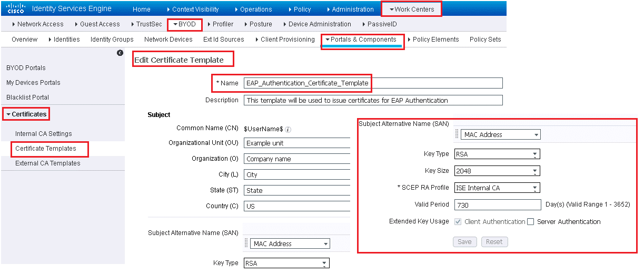Expand Policy menu
Viewport: 644px width, 273px height.
click(299, 9)
